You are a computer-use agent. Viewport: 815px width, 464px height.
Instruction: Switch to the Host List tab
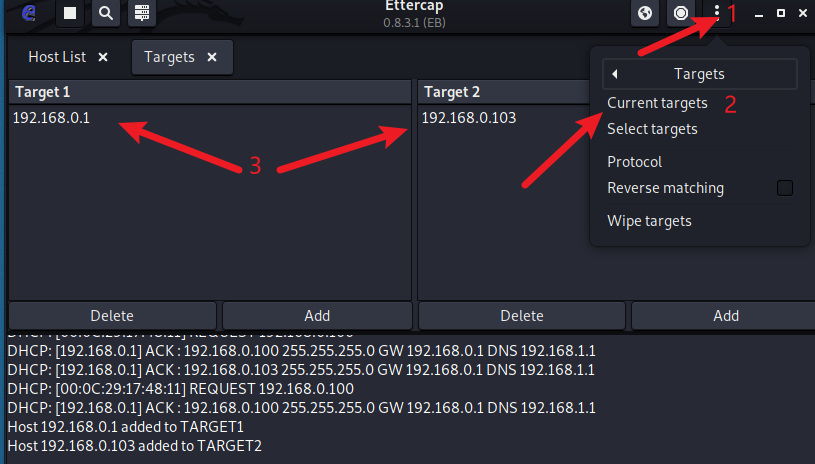pos(57,57)
